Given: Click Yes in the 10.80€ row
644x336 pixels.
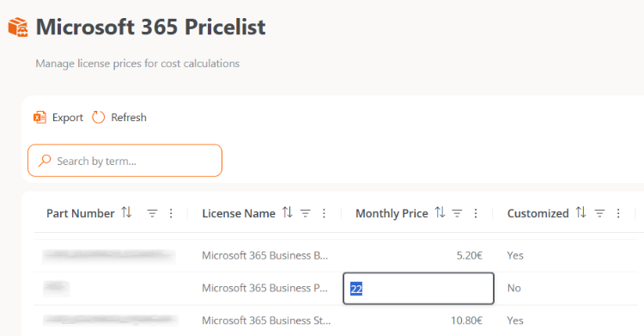Looking at the screenshot, I should (515, 321).
